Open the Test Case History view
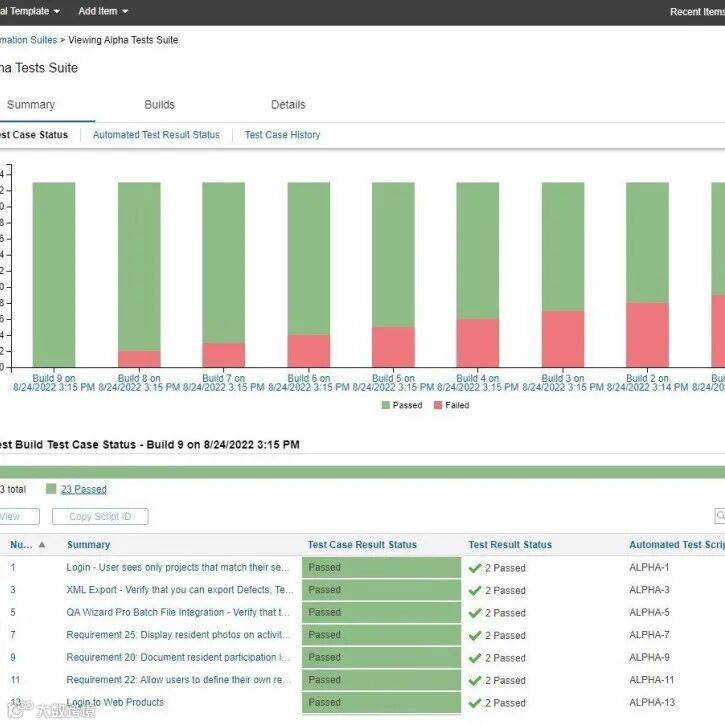 (283, 135)
